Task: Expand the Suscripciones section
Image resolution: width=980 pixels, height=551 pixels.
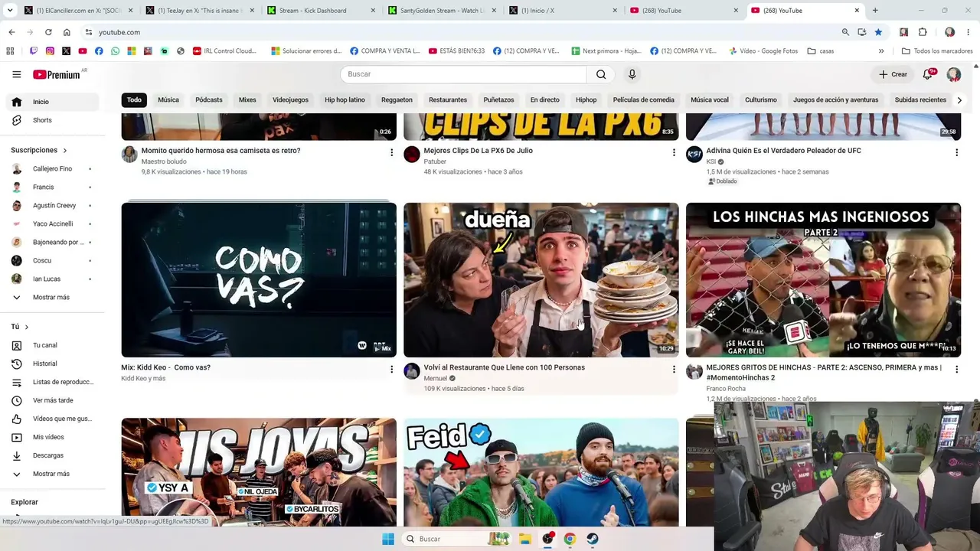Action: point(39,150)
